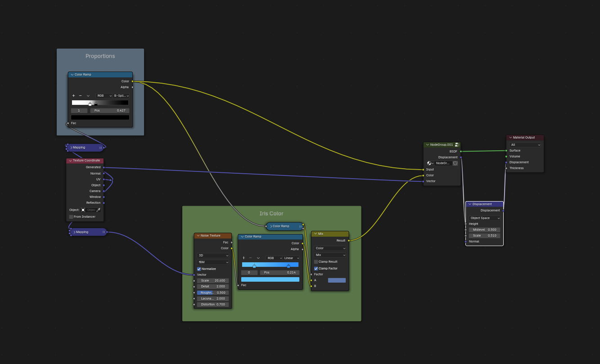Add a color stop in the Proportions Color Ramp
The height and width of the screenshot is (364, 600).
click(x=73, y=95)
